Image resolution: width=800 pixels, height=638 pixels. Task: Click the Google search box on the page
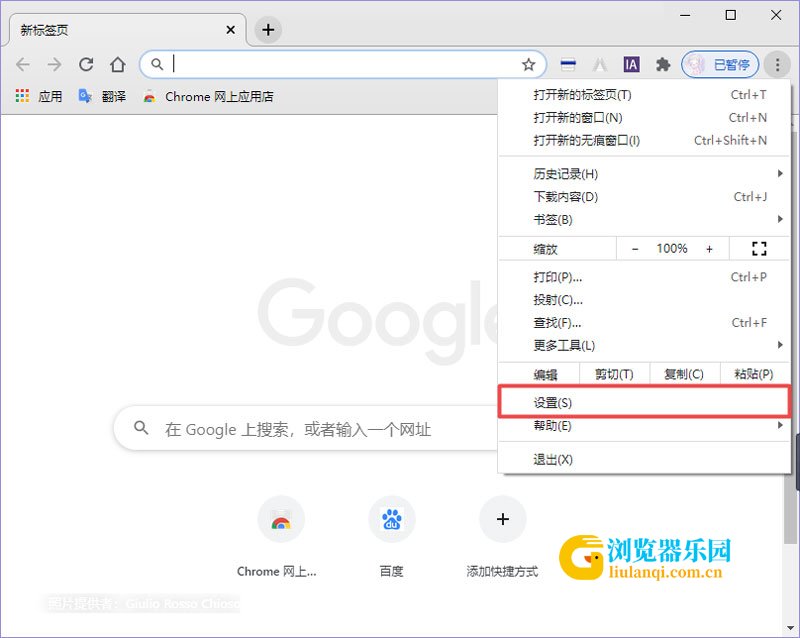click(x=306, y=429)
